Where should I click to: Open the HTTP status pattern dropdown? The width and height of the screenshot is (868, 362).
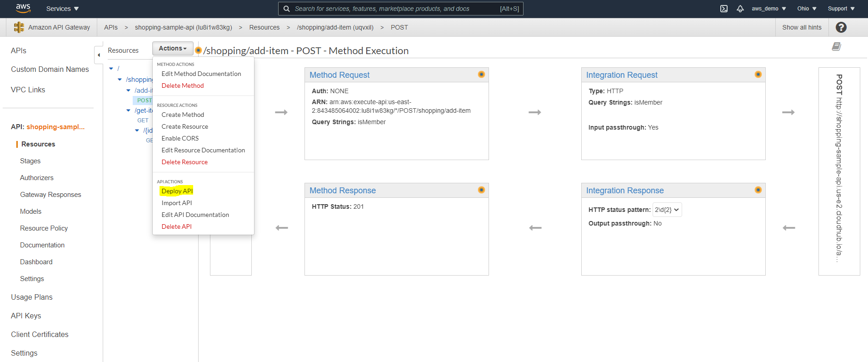[x=667, y=210]
